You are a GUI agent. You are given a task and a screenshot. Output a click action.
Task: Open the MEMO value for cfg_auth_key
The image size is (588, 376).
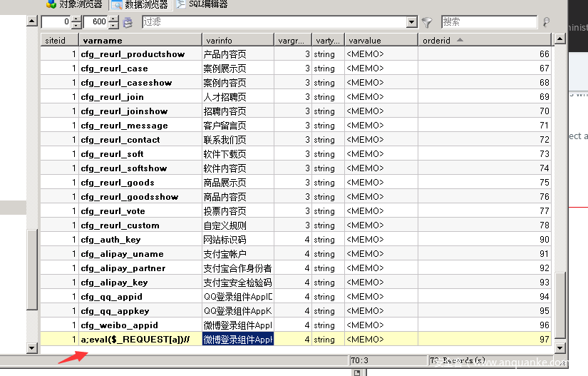(x=380, y=240)
